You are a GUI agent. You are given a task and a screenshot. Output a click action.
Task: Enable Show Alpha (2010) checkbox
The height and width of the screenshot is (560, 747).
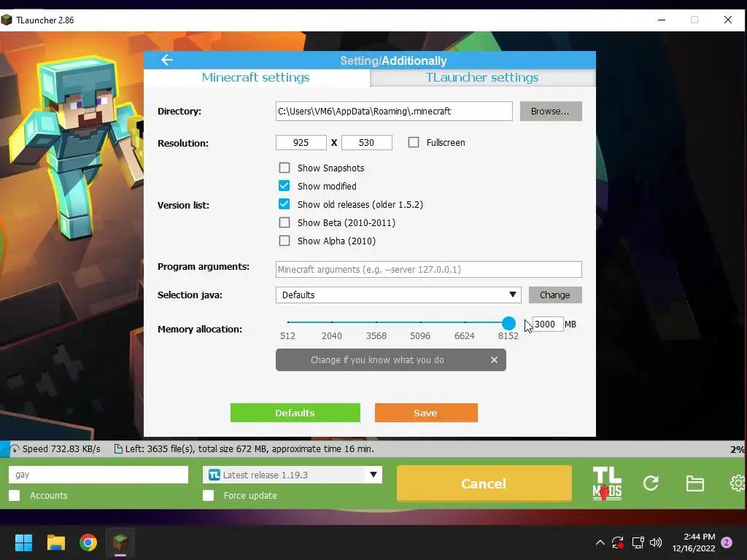tap(285, 241)
